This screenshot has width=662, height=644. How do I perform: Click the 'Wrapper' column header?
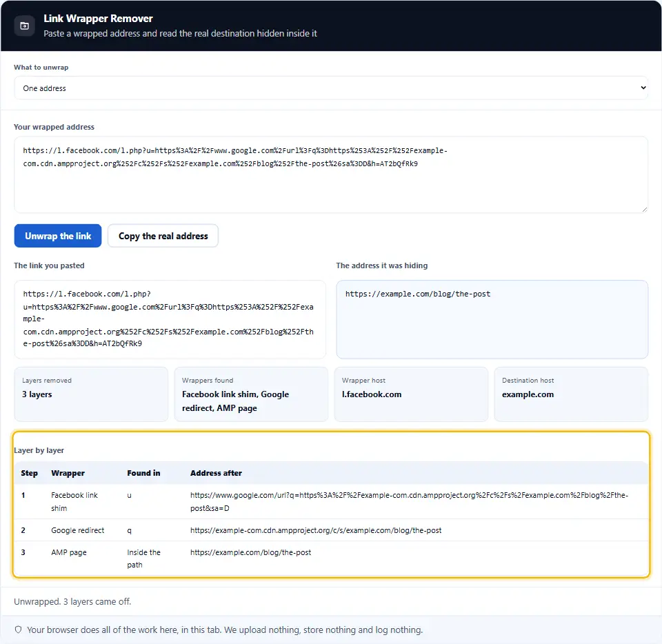[x=68, y=473]
